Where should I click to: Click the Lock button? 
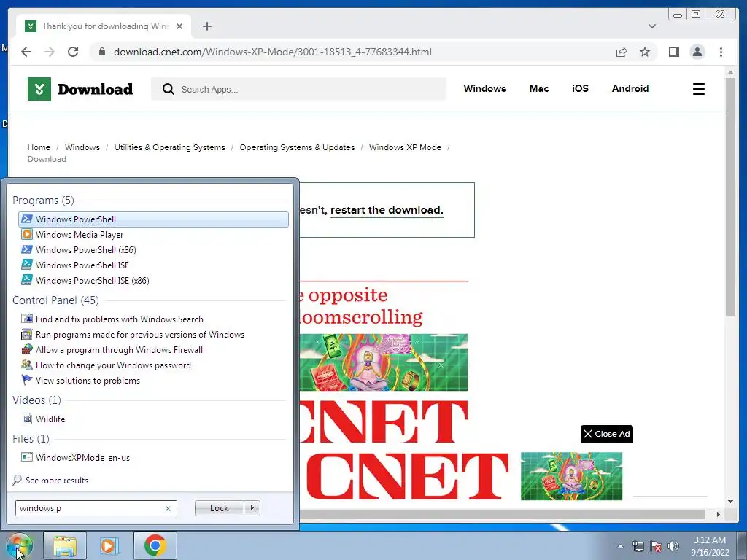pos(219,508)
